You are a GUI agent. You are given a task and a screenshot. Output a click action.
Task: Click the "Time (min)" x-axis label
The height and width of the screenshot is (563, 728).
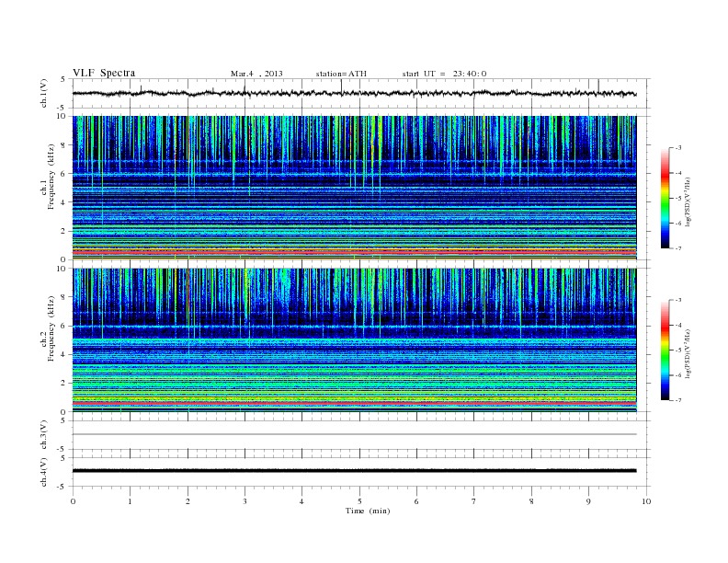(368, 511)
